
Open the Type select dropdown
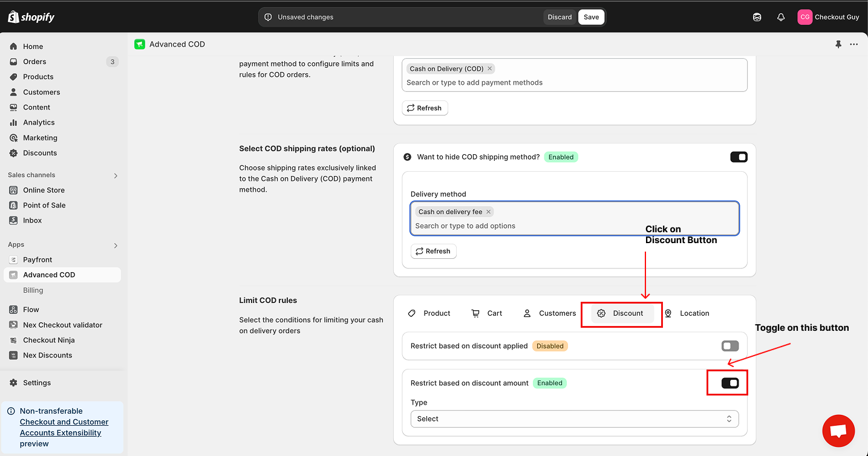click(x=574, y=419)
